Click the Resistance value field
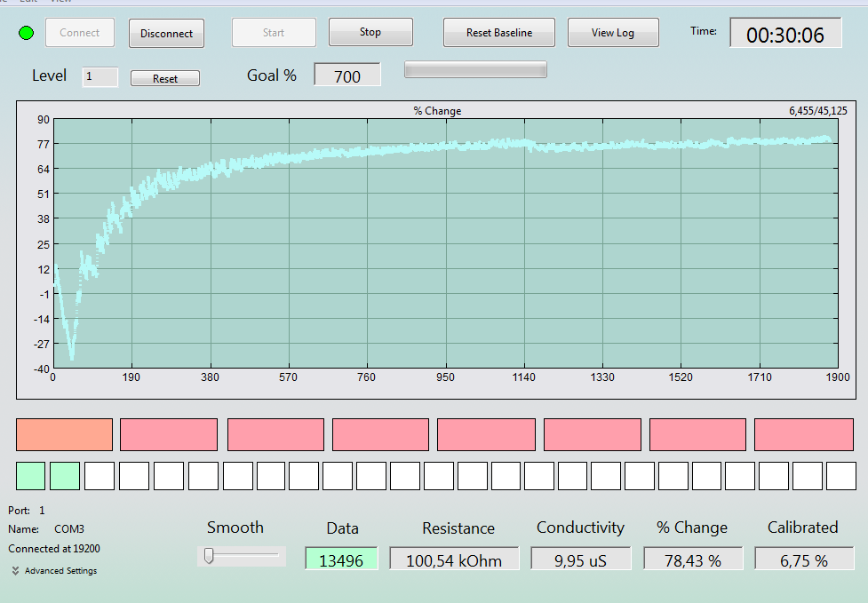868x603 pixels. 454,559
